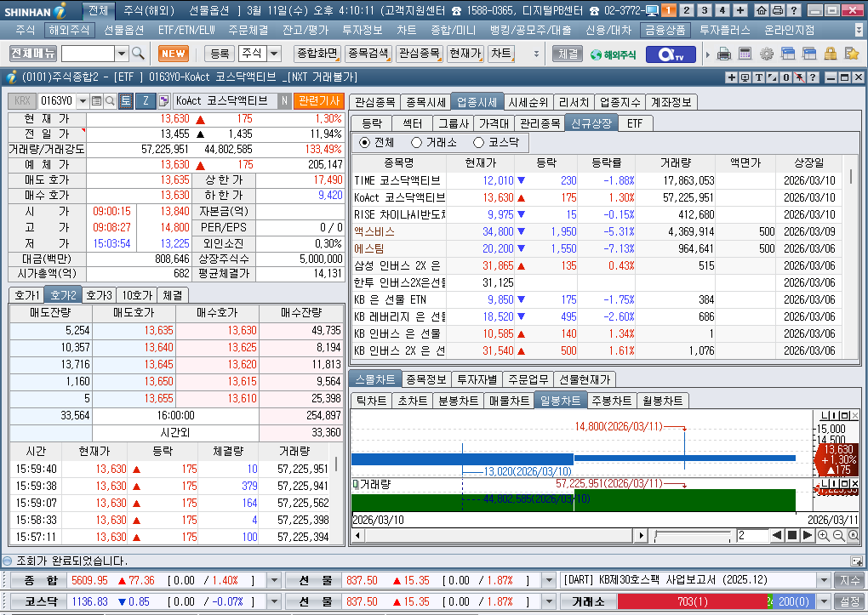The height and width of the screenshot is (615, 868).
Task: Click the chart stop square button
Action: (792, 535)
